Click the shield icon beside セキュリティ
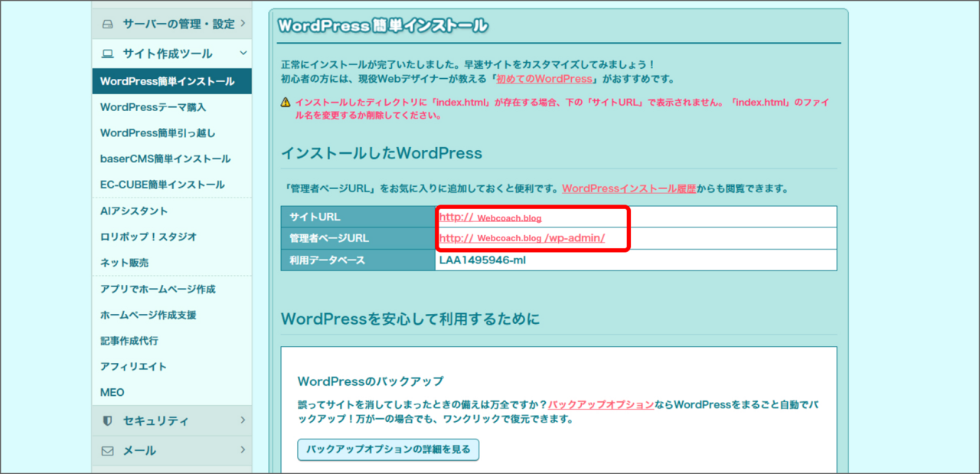The image size is (980, 474). tap(108, 420)
